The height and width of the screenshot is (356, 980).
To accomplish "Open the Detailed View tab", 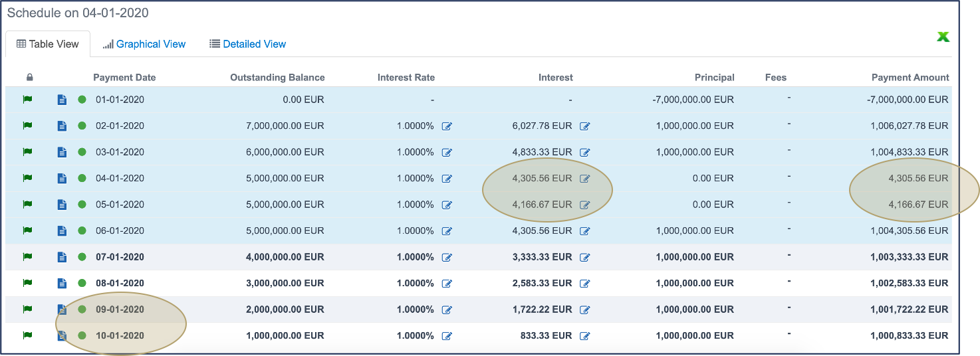I will pos(247,44).
